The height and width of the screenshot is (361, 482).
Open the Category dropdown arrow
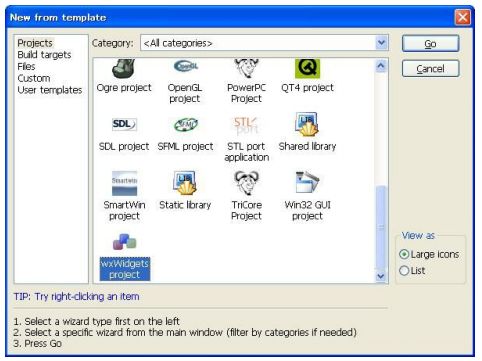tap(381, 43)
